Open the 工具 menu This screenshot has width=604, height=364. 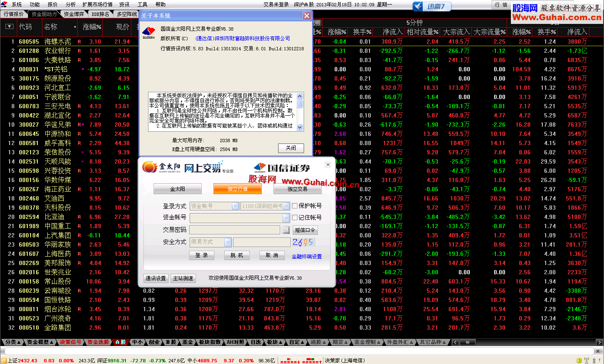[143, 4]
